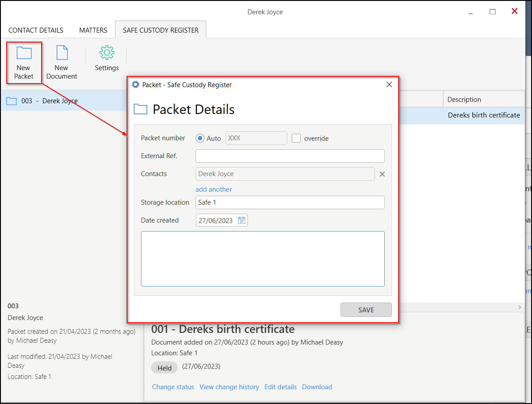
Task: Click the XXX packet number field
Action: pyautogui.click(x=256, y=138)
